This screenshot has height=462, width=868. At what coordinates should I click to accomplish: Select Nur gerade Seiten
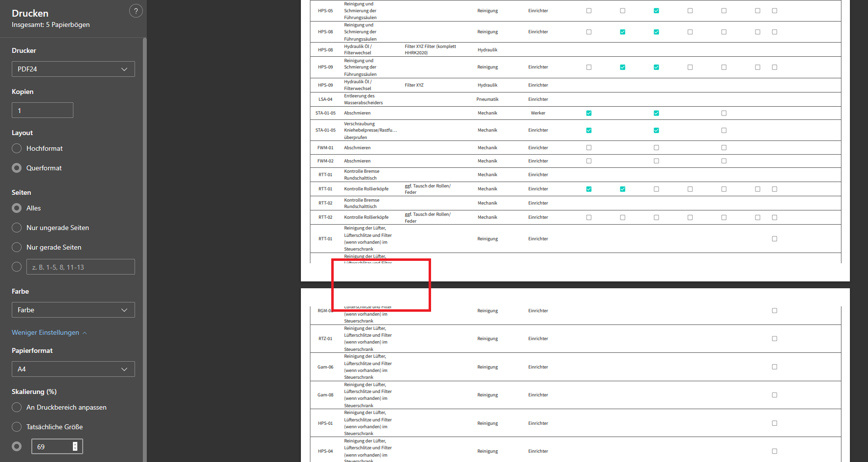click(x=16, y=247)
